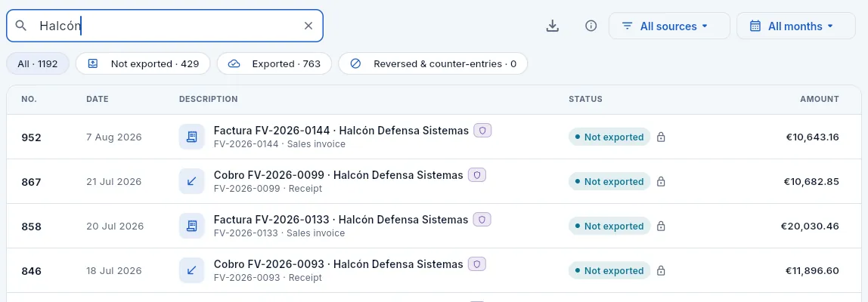Open Factura FV-2026-0144 entry title
Screen dimensions: 868x302
coord(341,131)
